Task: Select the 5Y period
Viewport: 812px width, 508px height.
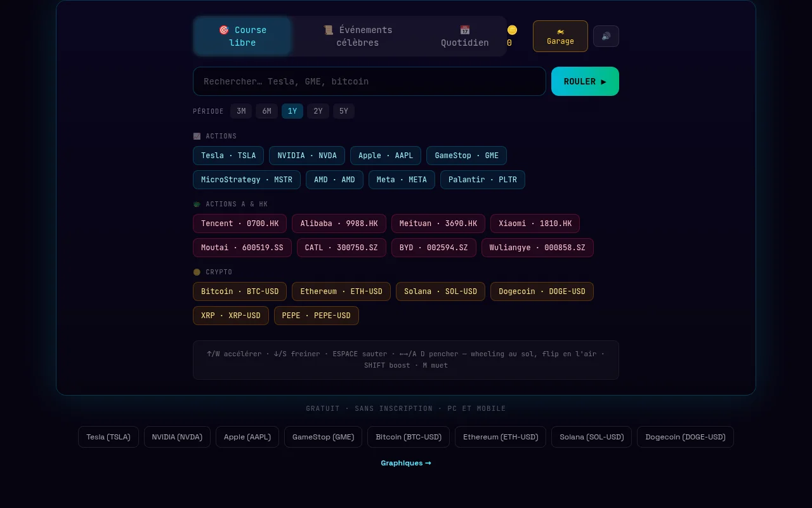Action: pyautogui.click(x=344, y=111)
